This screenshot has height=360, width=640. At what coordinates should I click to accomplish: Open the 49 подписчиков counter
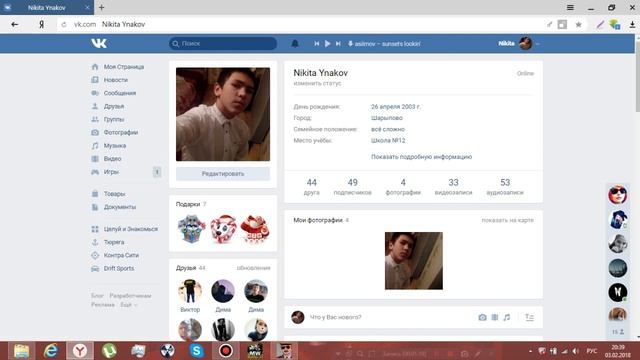353,187
